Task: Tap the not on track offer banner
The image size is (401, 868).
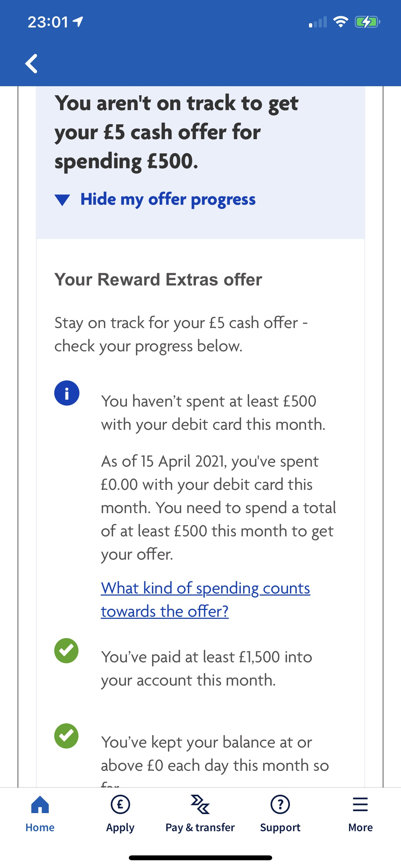Action: tap(200, 162)
